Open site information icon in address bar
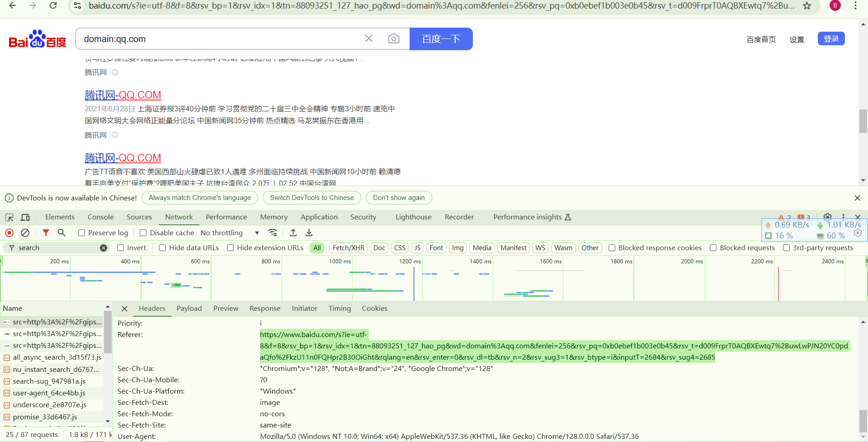The image size is (868, 442). 77,5
